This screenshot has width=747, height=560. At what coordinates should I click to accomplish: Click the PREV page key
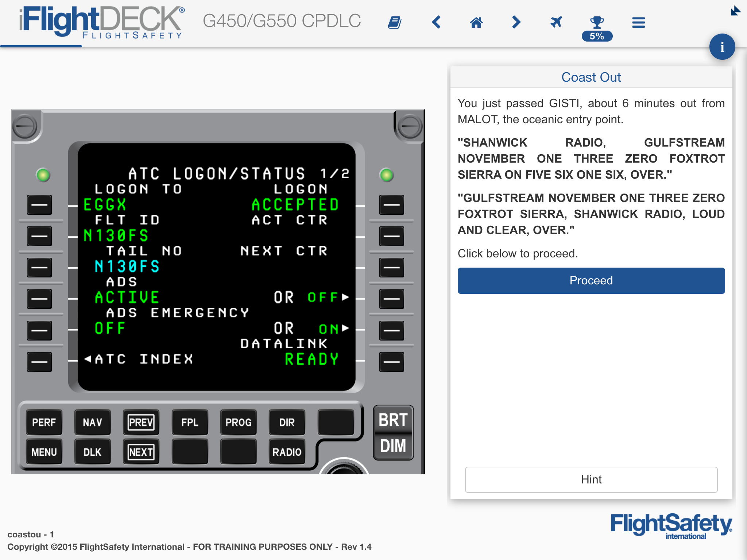click(x=141, y=422)
